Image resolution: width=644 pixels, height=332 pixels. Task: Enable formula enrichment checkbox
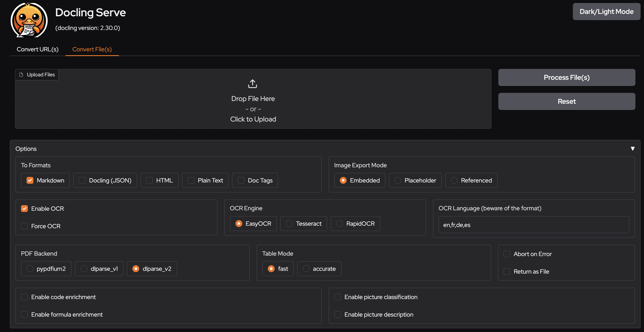[24, 314]
